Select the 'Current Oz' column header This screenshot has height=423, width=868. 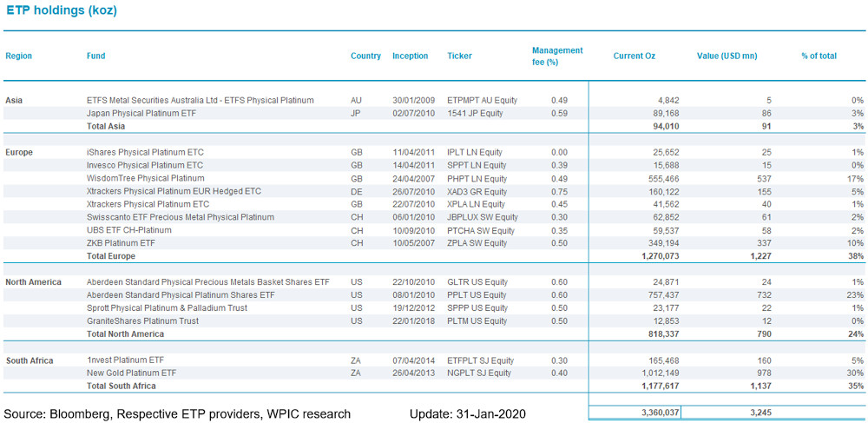(x=635, y=56)
